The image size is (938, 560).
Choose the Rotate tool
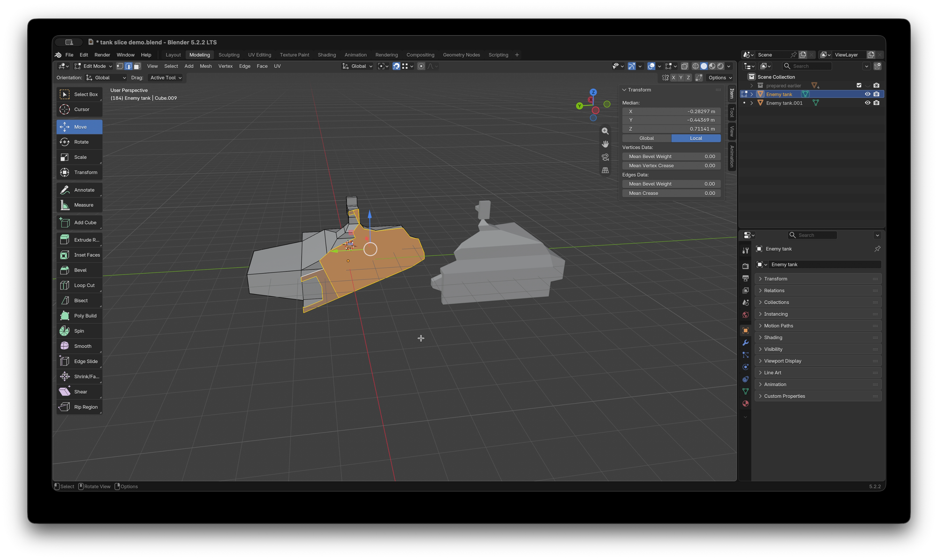[x=79, y=142]
